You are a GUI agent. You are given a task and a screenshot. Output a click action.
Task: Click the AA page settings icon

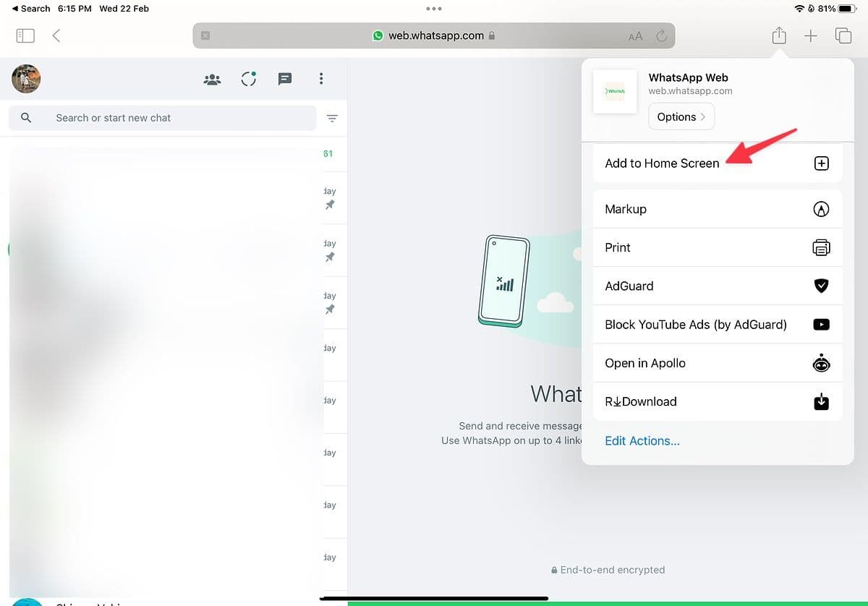(x=635, y=35)
